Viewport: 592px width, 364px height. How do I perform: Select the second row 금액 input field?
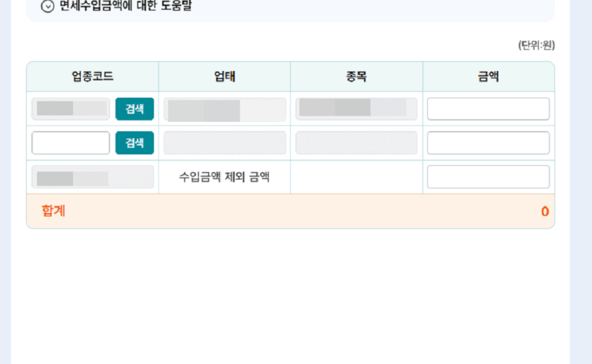(x=488, y=143)
